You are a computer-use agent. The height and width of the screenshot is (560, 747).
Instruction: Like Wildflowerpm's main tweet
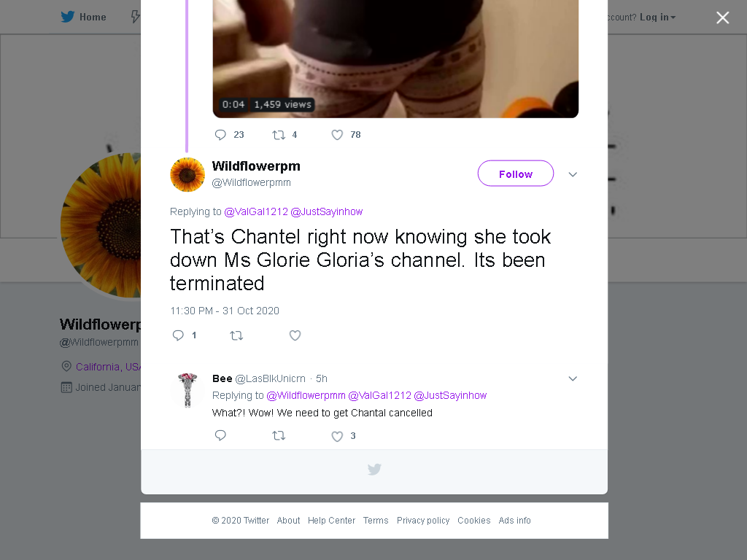(295, 335)
